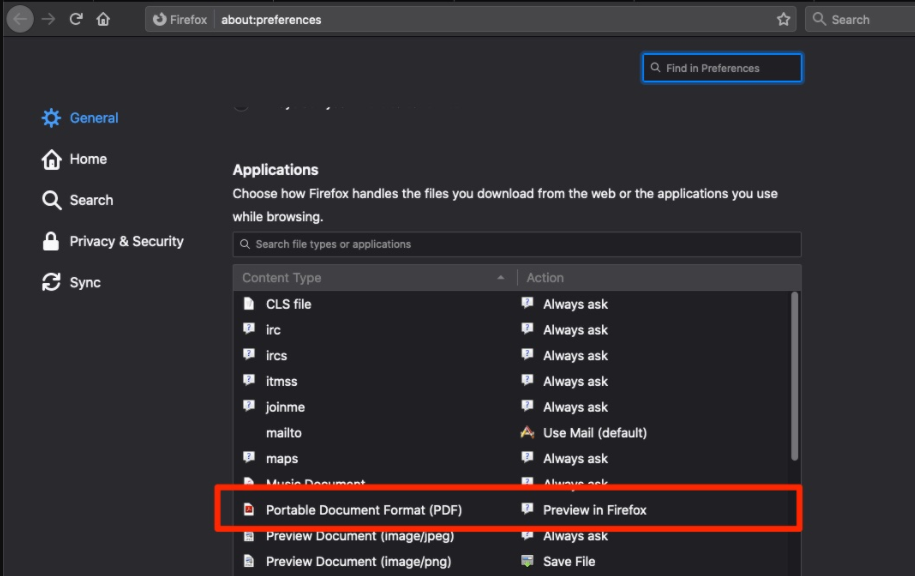Viewport: 915px width, 576px height.
Task: Change mailto action from Use Mail
Action: (594, 433)
